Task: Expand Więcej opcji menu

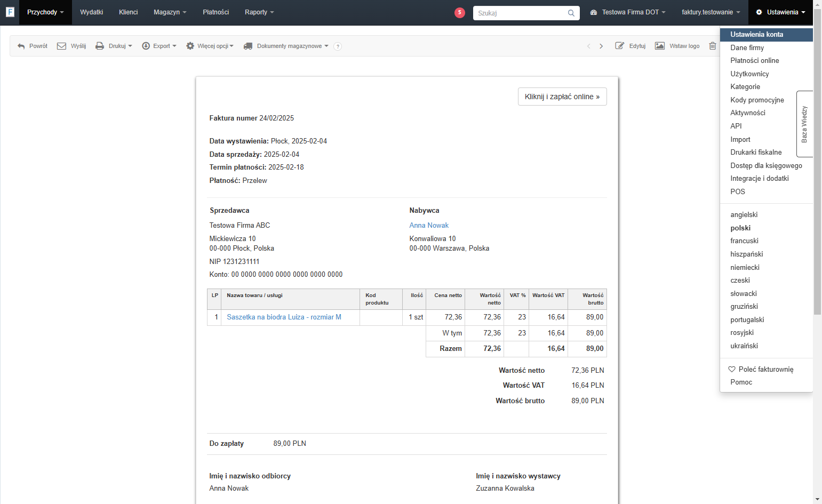Action: 210,46
